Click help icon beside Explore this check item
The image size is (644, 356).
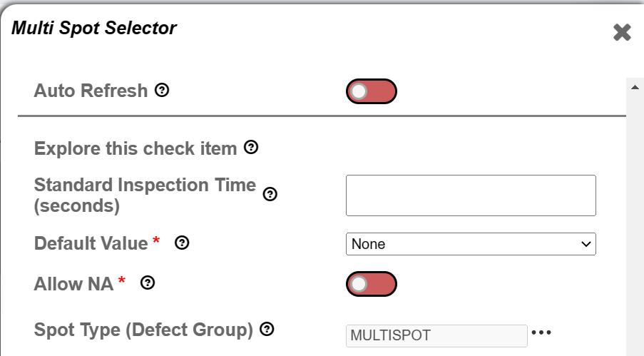click(x=251, y=147)
